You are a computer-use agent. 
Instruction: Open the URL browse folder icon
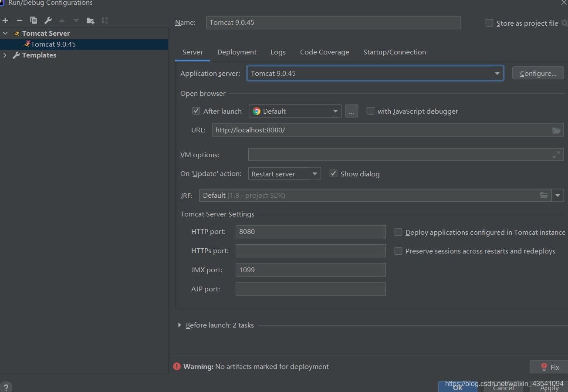(556, 130)
